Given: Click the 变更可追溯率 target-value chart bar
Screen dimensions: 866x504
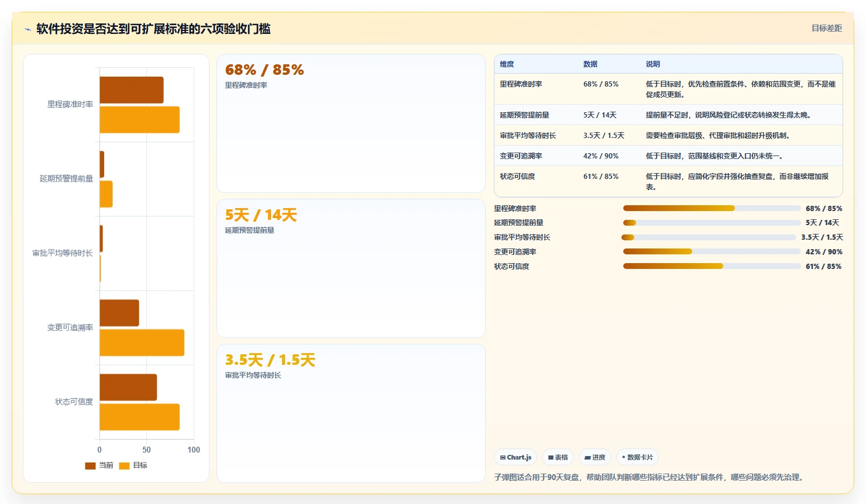Looking at the screenshot, I should [x=142, y=343].
